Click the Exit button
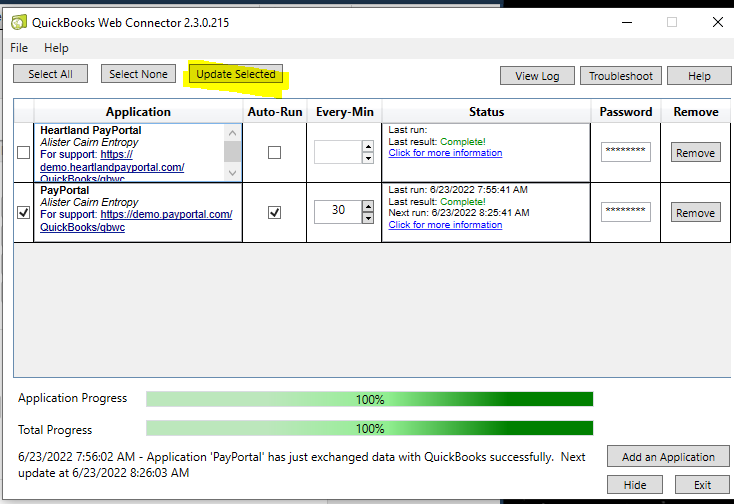 [x=702, y=485]
